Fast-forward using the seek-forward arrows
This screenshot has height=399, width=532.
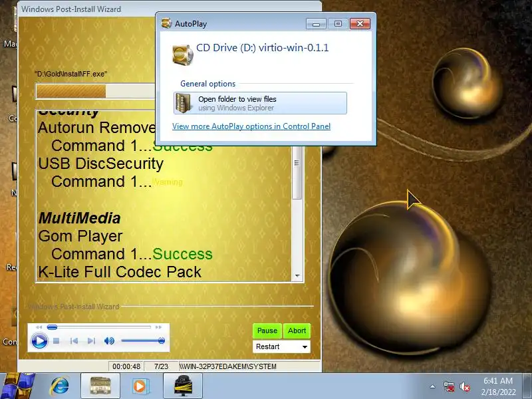click(x=158, y=327)
